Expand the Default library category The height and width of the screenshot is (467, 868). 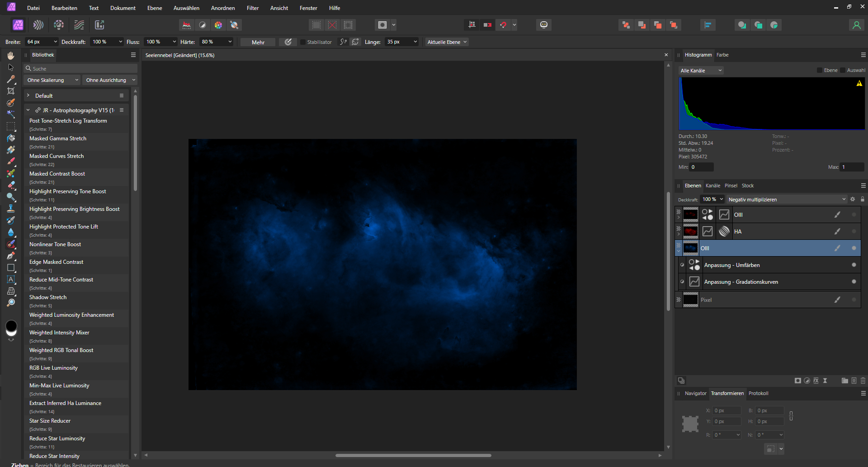pyautogui.click(x=28, y=95)
